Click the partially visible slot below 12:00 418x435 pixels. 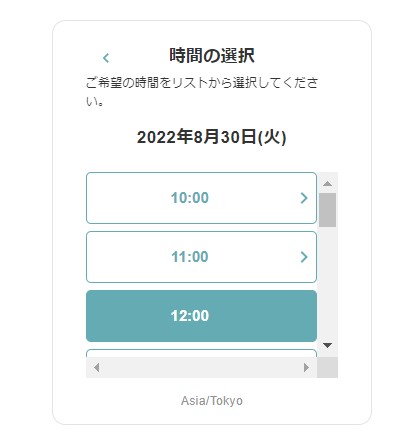[201, 353]
